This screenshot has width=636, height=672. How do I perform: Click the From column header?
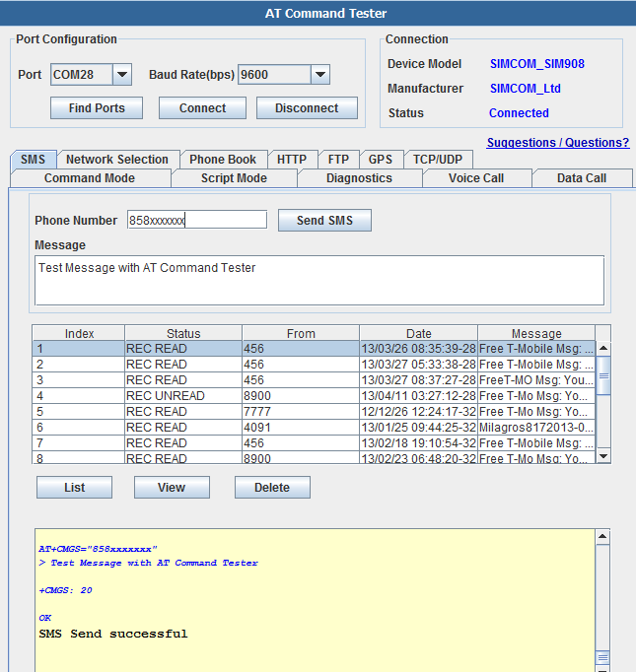click(301, 333)
